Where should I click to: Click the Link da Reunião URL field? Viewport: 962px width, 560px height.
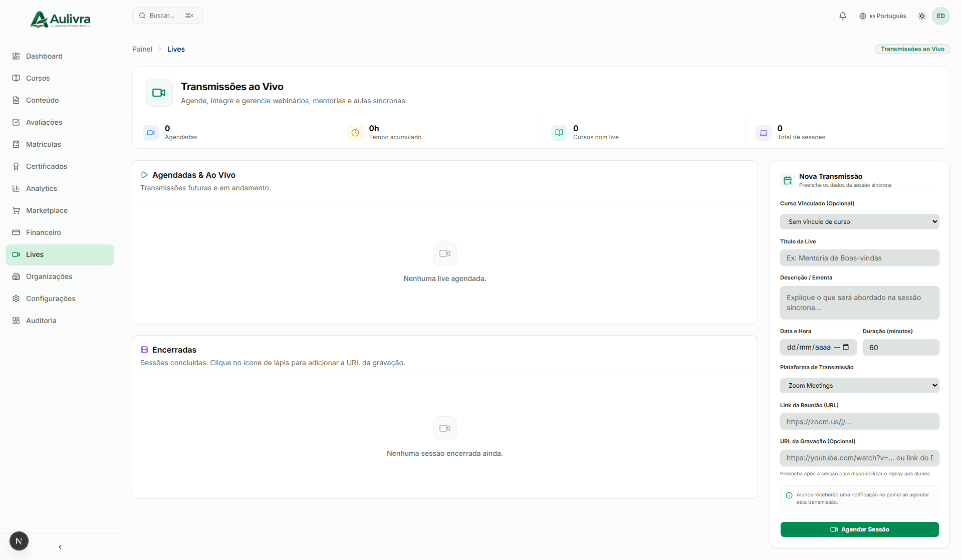(x=860, y=422)
